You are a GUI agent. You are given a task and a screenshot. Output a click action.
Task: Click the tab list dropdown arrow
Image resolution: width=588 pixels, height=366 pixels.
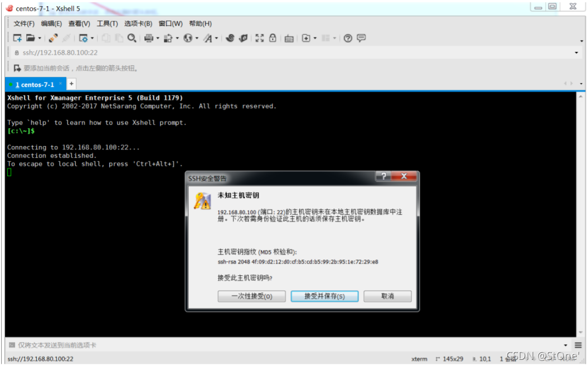(x=581, y=84)
